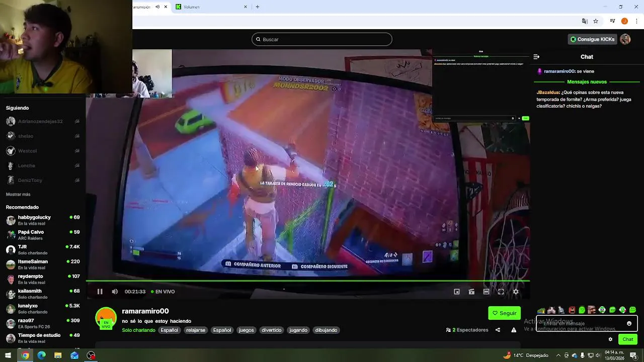Image resolution: width=644 pixels, height=362 pixels.
Task: Open the recommended channel TJR
Action: [x=43, y=249]
